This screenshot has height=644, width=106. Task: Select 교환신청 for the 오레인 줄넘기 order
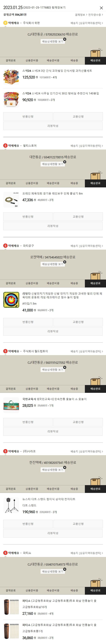click(x=78, y=217)
